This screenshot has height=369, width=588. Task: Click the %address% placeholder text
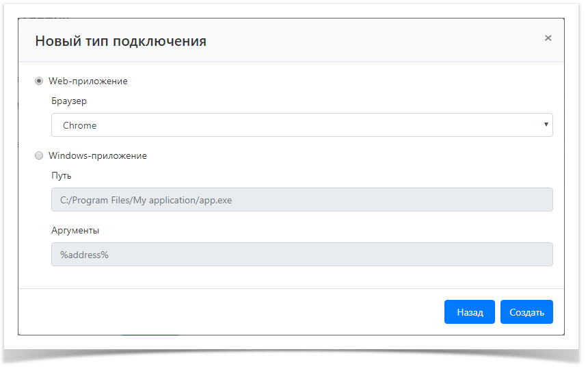point(84,255)
